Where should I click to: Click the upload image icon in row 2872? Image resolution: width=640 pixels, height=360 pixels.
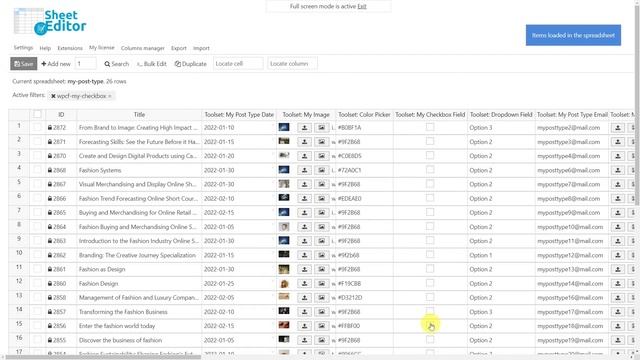pos(304,128)
